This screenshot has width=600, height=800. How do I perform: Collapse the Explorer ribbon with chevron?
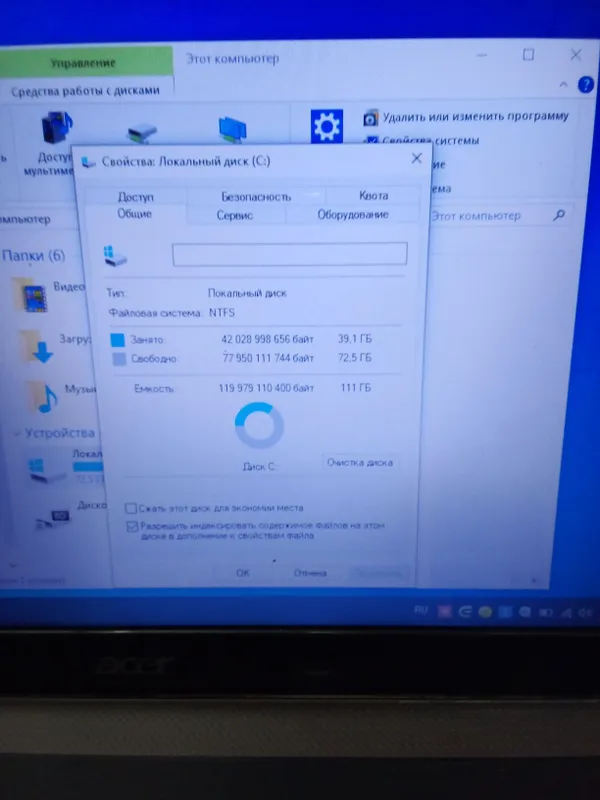pyautogui.click(x=563, y=85)
